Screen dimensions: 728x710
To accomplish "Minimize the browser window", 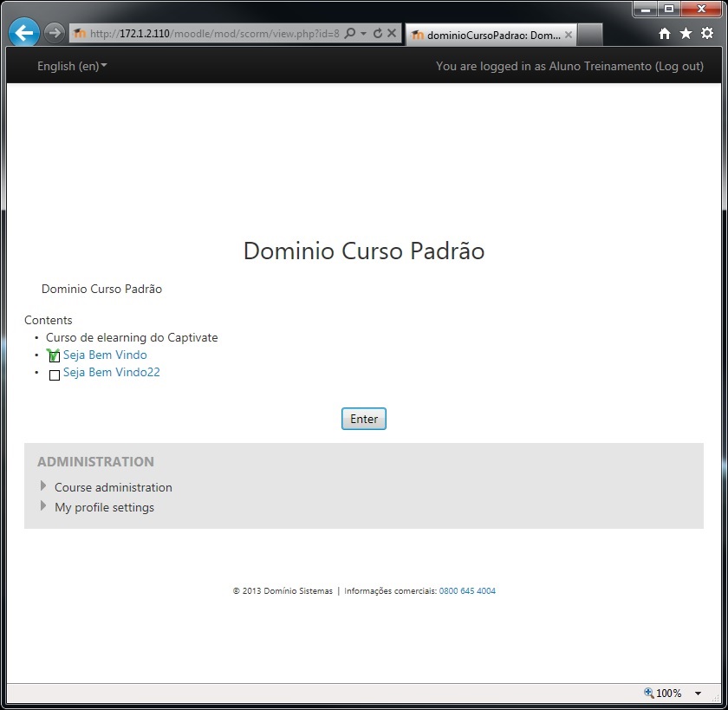I will pos(646,9).
